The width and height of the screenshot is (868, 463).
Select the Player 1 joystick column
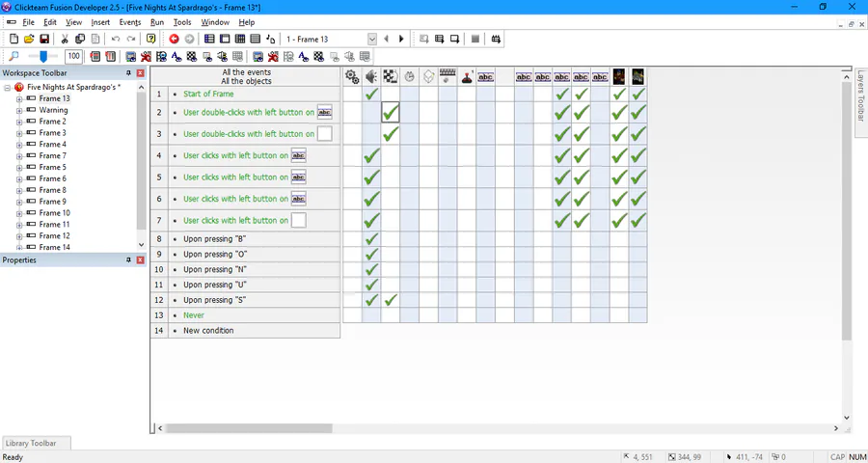click(467, 77)
